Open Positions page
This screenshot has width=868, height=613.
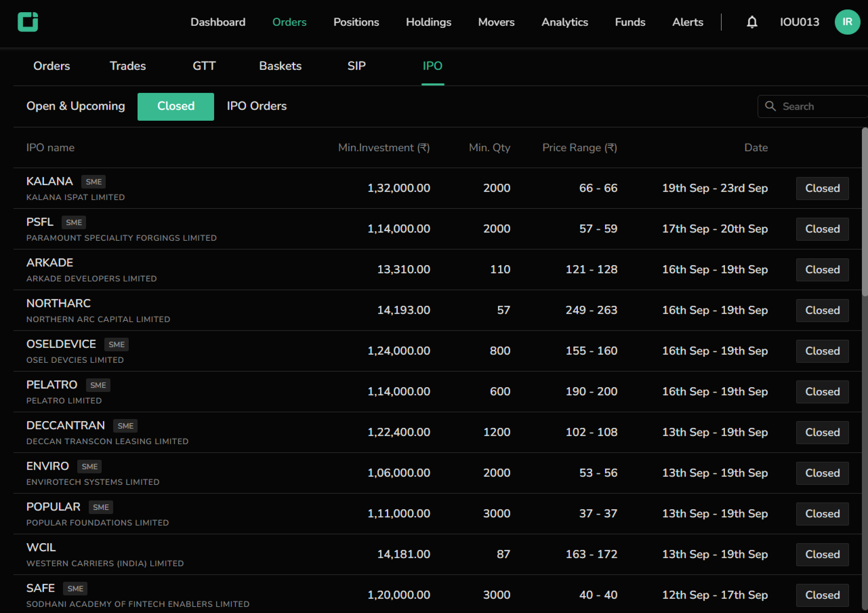click(x=356, y=22)
